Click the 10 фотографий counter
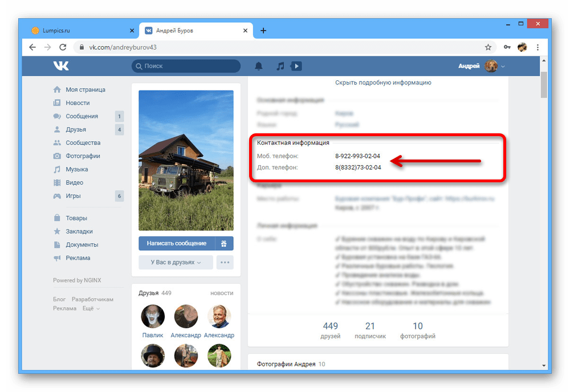Viewport: 570px width, 392px height. [418, 330]
